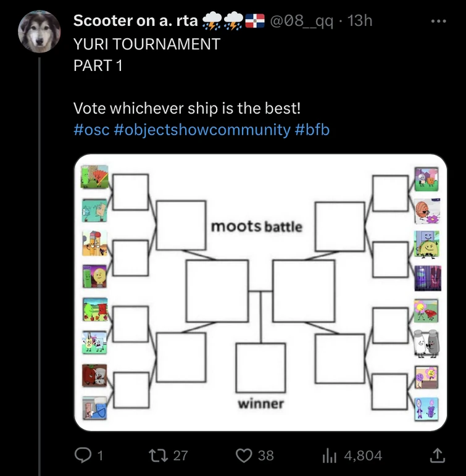466x476 pixels.
Task: Open the tournament bracket image
Action: tap(260, 292)
